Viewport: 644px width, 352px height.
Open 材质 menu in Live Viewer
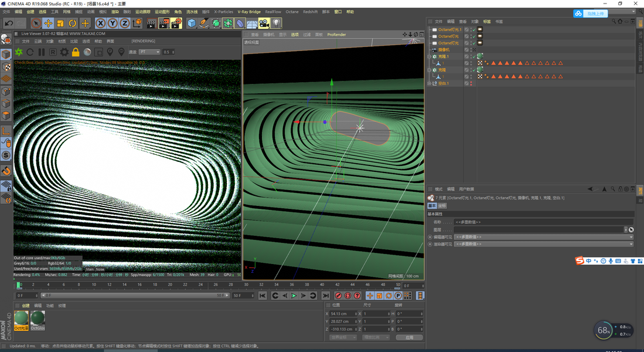click(62, 41)
